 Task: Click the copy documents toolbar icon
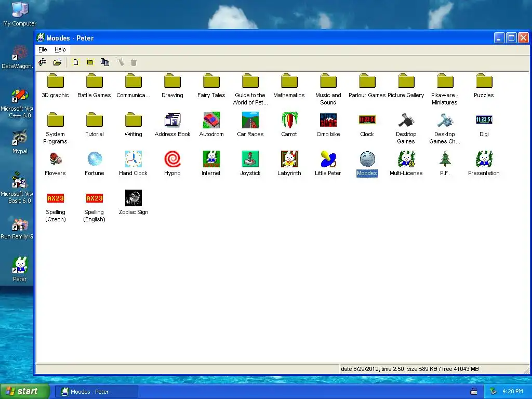(105, 62)
